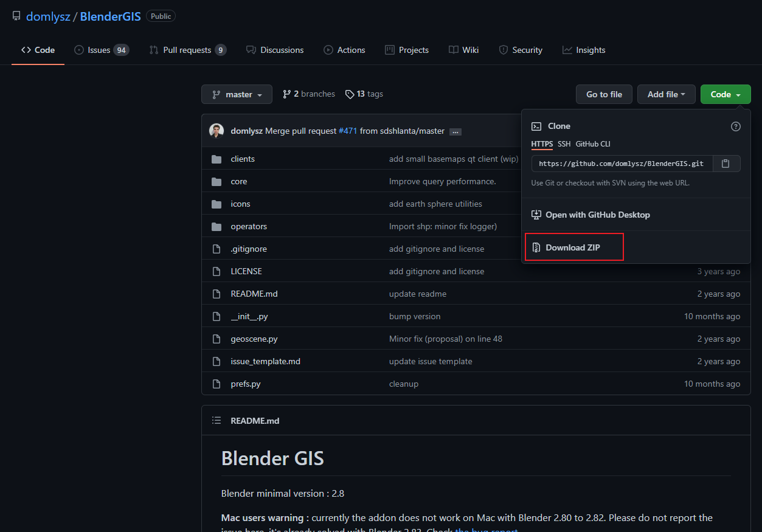
Task: Click the folder icon beside operators
Action: (x=216, y=227)
